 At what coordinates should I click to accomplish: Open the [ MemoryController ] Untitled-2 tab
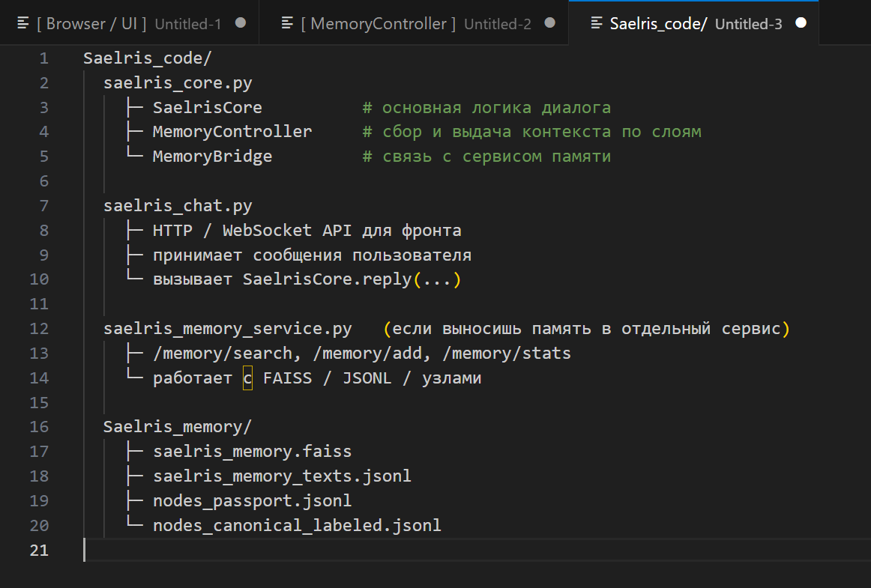(x=414, y=22)
